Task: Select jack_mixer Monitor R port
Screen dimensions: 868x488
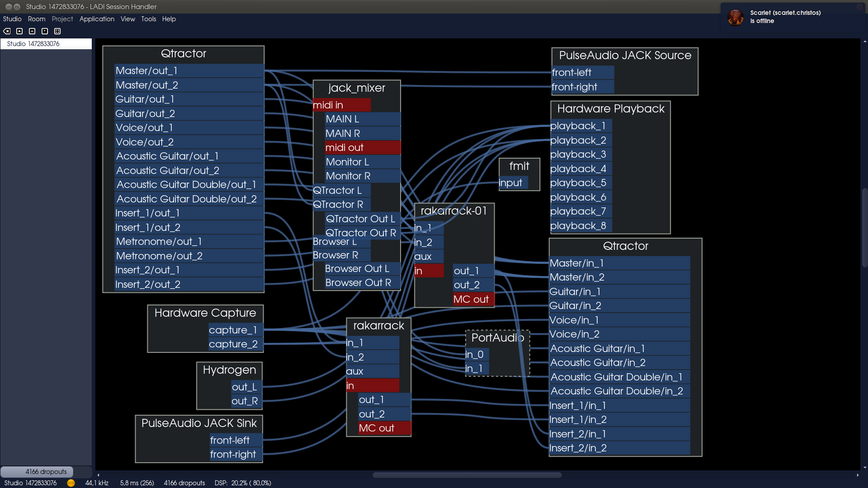Action: click(363, 176)
